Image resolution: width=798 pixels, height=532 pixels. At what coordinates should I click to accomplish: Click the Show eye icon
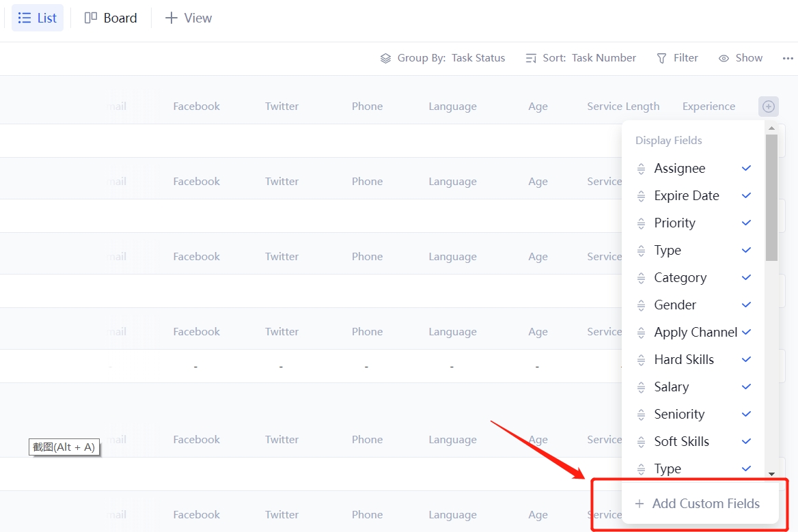[x=722, y=58]
